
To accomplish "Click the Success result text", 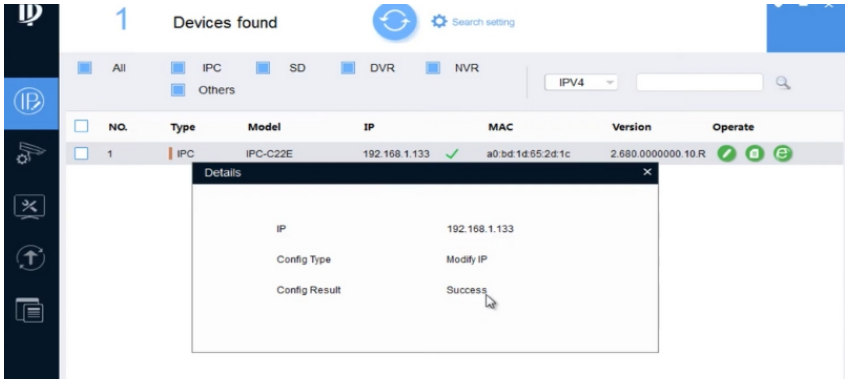I will [466, 290].
